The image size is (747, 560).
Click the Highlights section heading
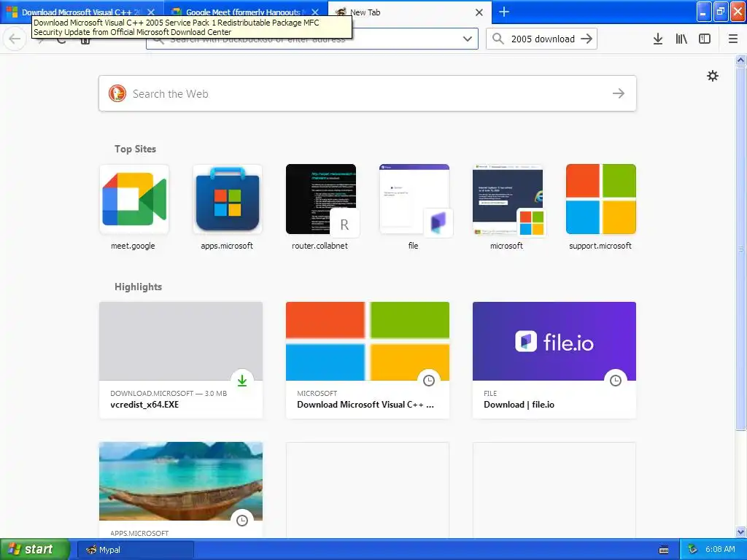pos(138,287)
